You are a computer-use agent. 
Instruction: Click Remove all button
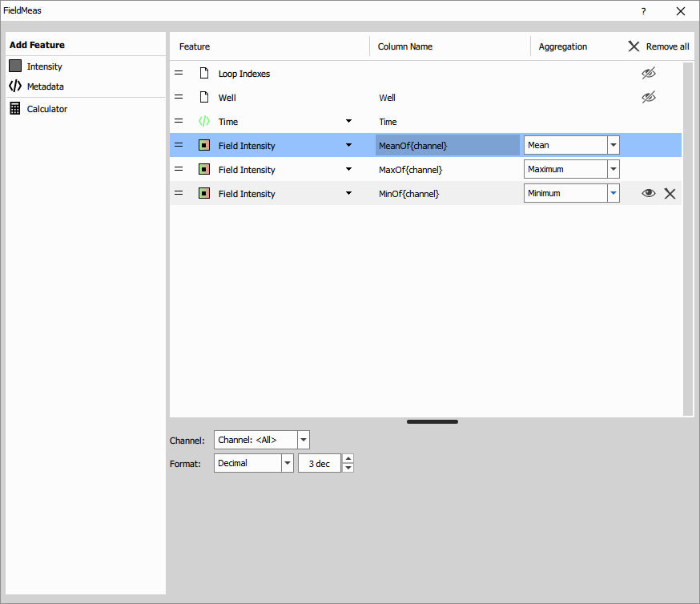(x=658, y=46)
